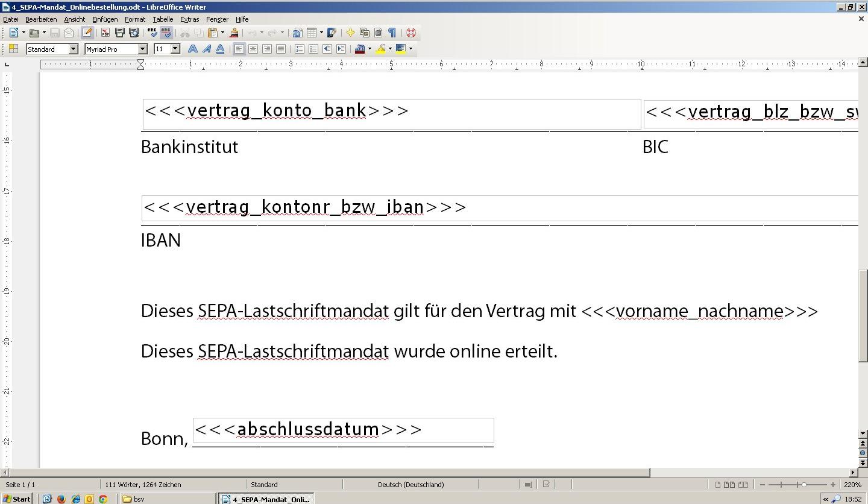
Task: Increase paragraph indent icon
Action: (x=341, y=49)
